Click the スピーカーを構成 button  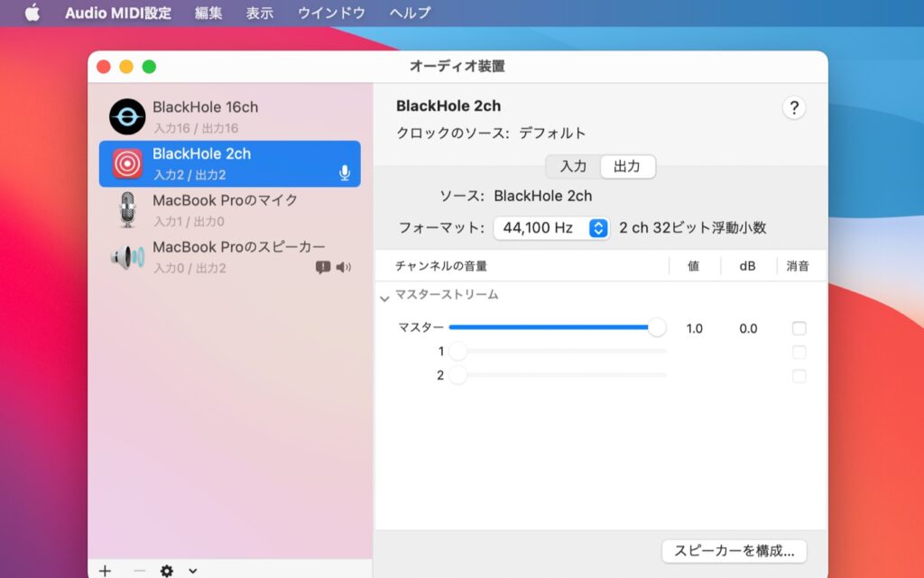(734, 550)
